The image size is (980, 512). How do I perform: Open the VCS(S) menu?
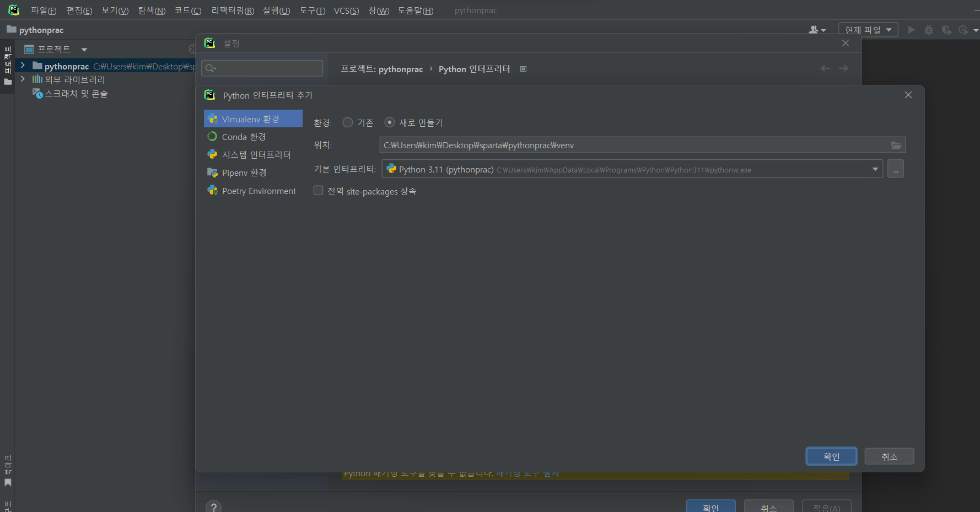tap(346, 10)
